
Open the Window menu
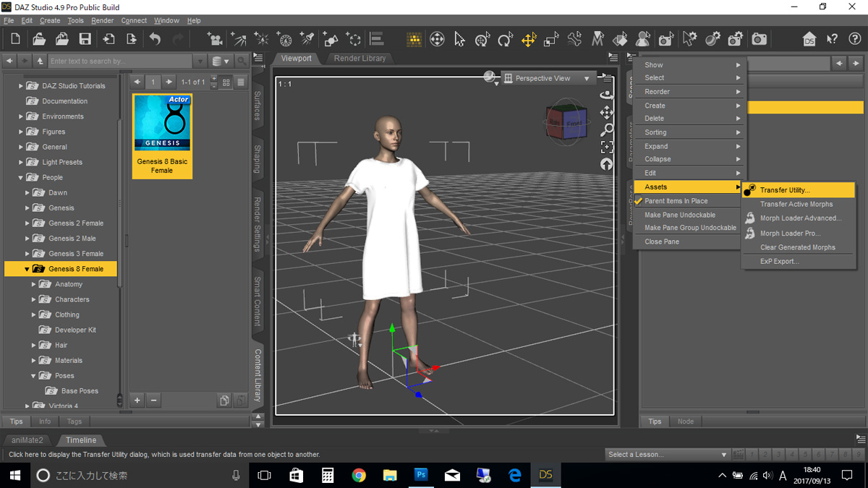tap(166, 21)
